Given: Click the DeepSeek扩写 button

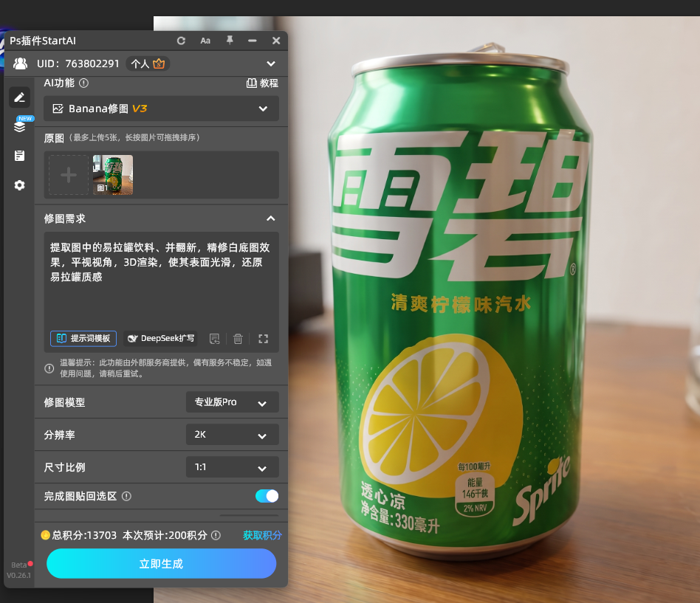Looking at the screenshot, I should point(161,338).
